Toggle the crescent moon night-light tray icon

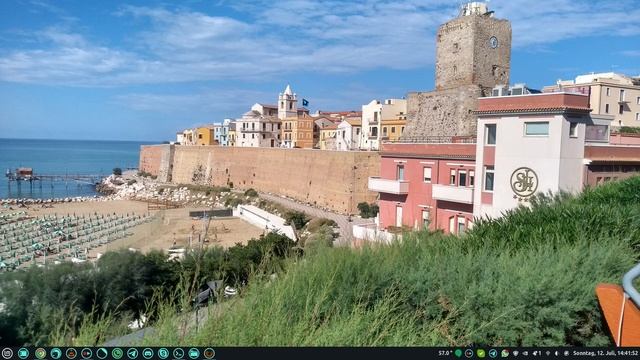pyautogui.click(x=556, y=353)
